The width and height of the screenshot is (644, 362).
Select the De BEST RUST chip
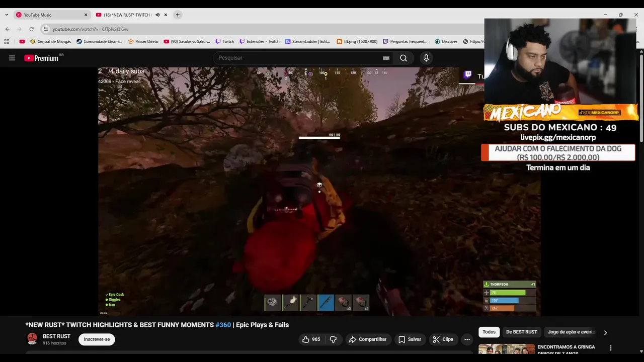(x=521, y=332)
